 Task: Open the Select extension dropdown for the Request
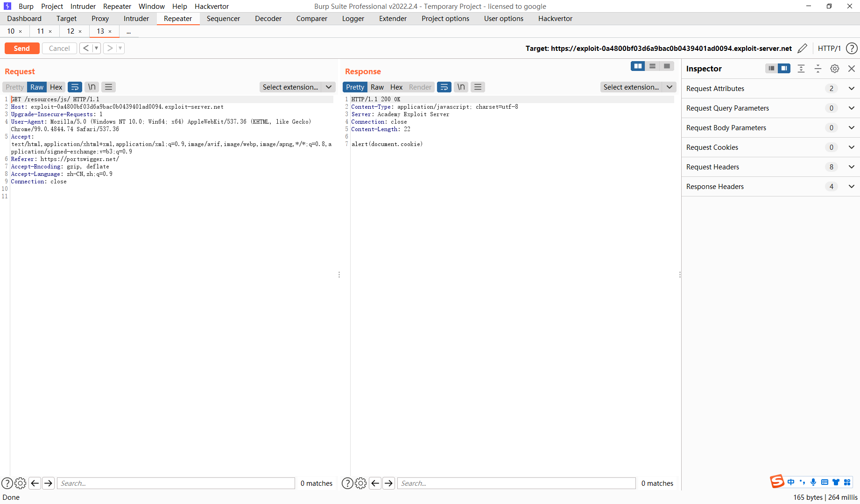click(297, 87)
